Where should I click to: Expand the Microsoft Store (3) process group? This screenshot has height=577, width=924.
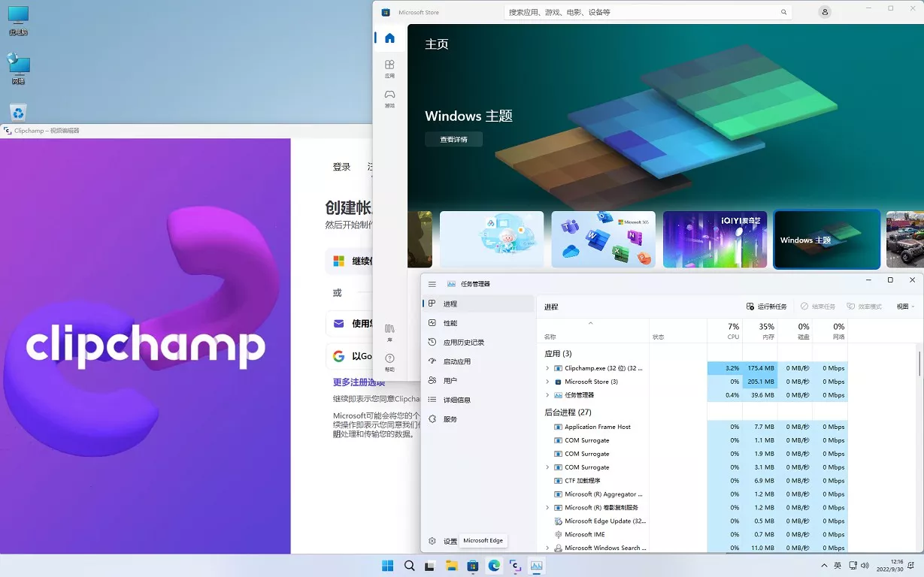[x=547, y=382]
